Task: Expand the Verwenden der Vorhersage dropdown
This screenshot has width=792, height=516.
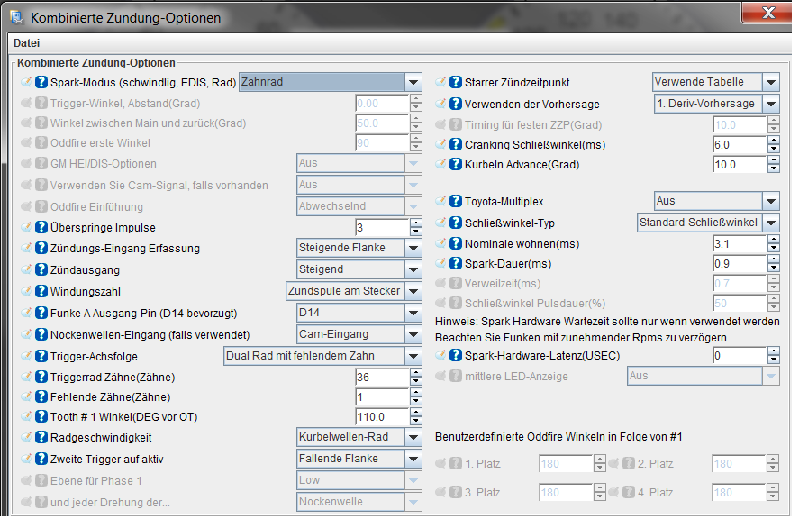Action: click(x=770, y=103)
